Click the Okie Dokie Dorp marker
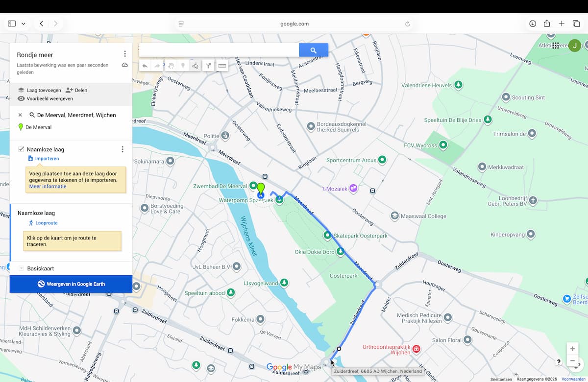 pos(340,252)
